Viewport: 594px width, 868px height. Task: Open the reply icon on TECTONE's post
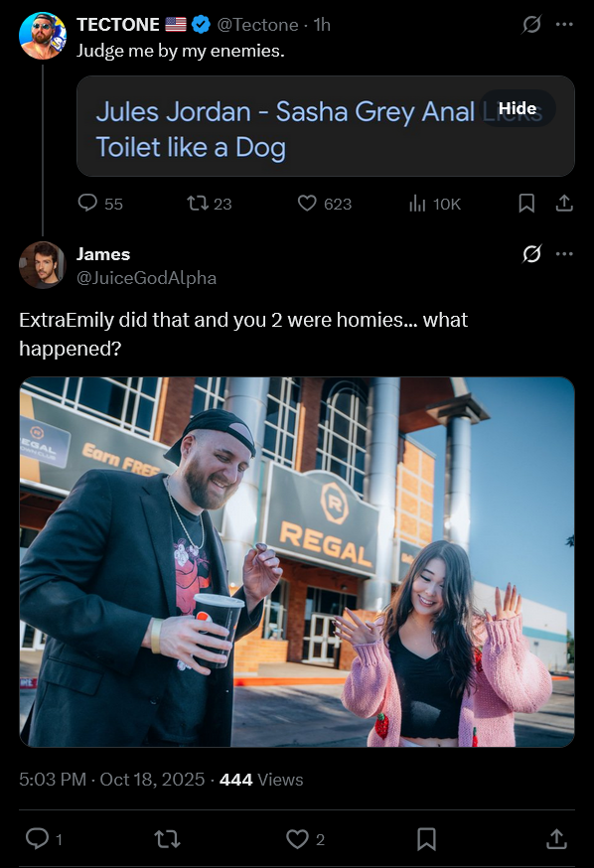(87, 204)
